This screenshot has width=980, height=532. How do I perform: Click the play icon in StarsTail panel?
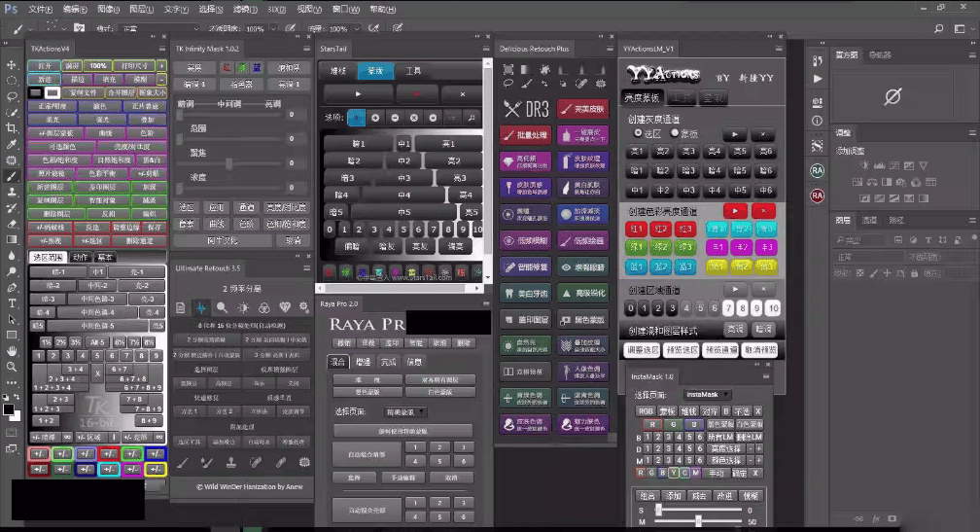tap(357, 94)
